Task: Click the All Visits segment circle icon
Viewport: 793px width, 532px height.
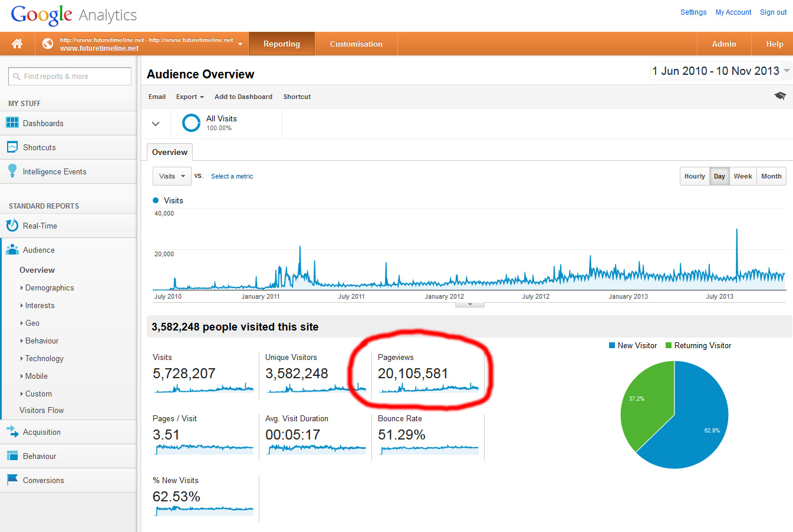Action: tap(191, 123)
